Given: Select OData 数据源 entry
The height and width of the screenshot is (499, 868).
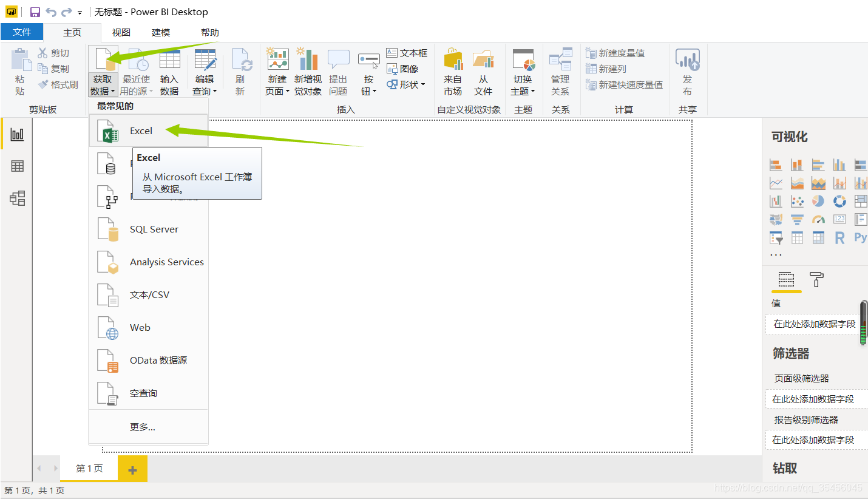Looking at the screenshot, I should 148,361.
